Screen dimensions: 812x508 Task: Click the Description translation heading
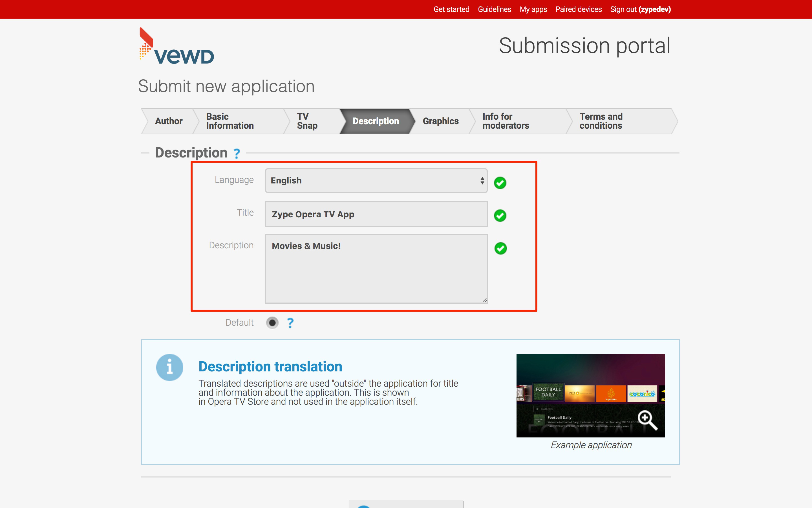[270, 367]
